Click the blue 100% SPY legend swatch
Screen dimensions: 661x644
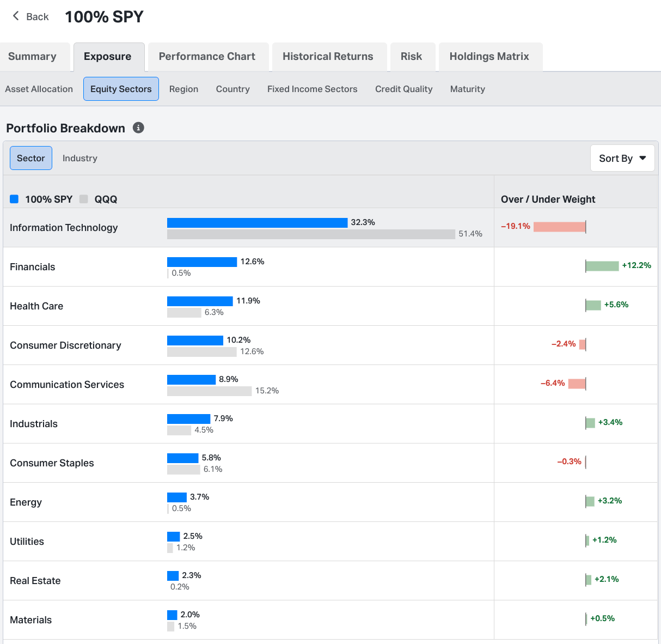[x=14, y=199]
